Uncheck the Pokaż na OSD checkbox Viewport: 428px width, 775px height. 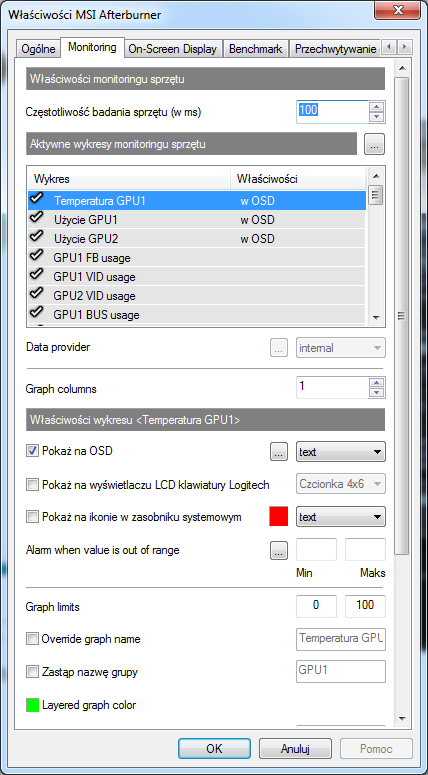tap(32, 451)
